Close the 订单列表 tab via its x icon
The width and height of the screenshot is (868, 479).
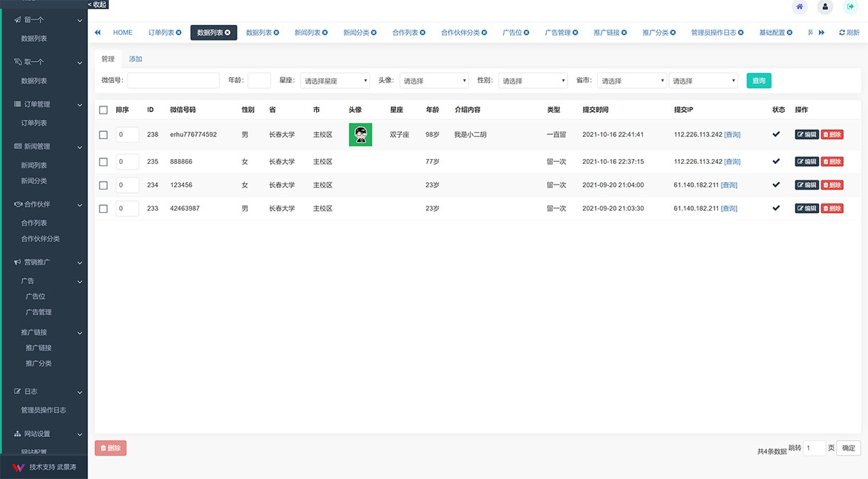[178, 33]
